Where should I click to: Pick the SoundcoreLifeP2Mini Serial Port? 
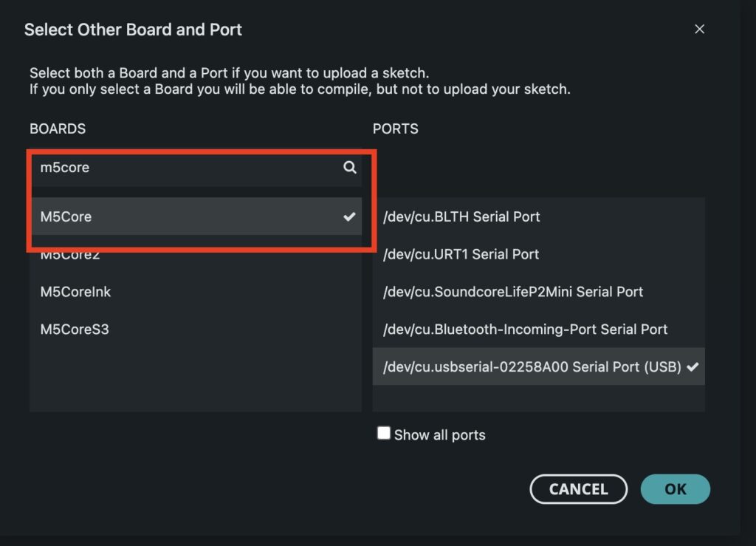point(538,292)
